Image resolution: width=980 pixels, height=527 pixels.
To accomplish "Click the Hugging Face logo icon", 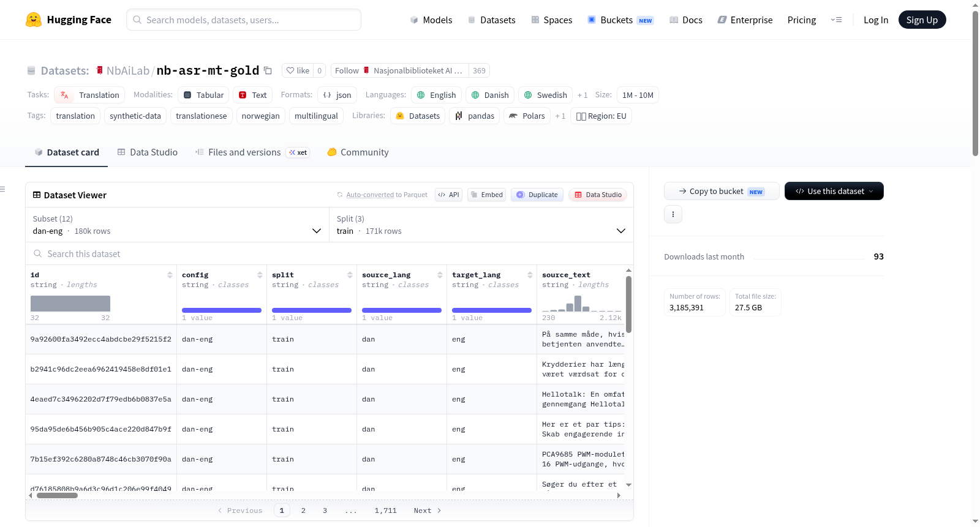I will coord(34,20).
